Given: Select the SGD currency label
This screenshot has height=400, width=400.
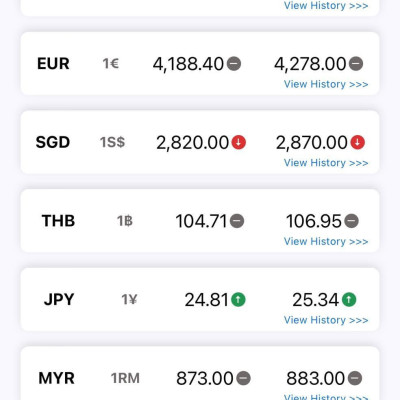Looking at the screenshot, I should pos(53,142).
